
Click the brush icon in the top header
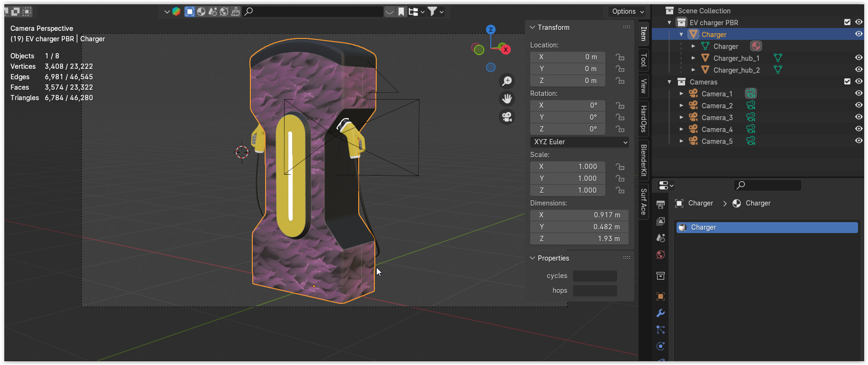tap(236, 11)
